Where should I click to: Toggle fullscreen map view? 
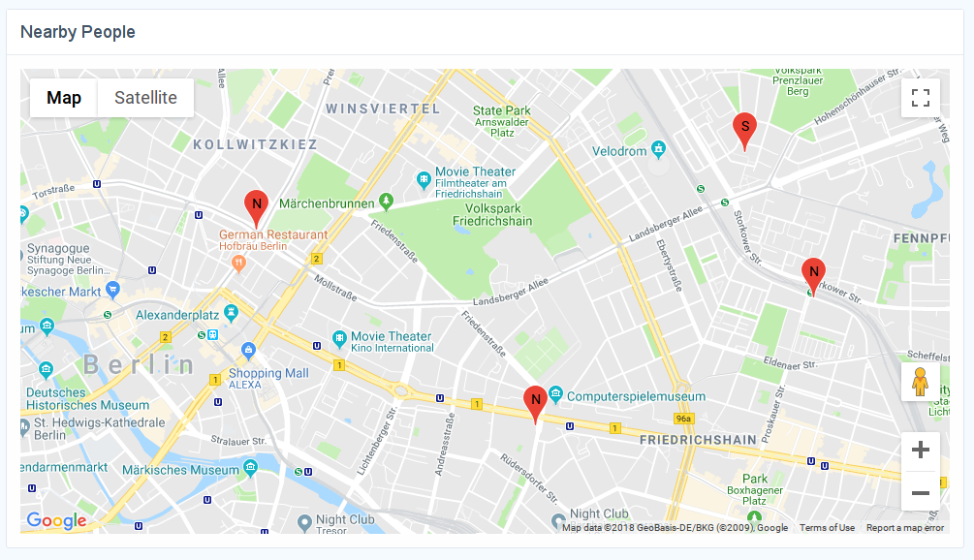[921, 98]
